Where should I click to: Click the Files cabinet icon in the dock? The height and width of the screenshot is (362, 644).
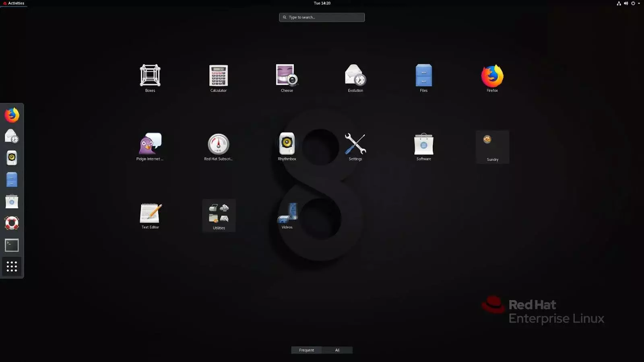[x=12, y=180]
